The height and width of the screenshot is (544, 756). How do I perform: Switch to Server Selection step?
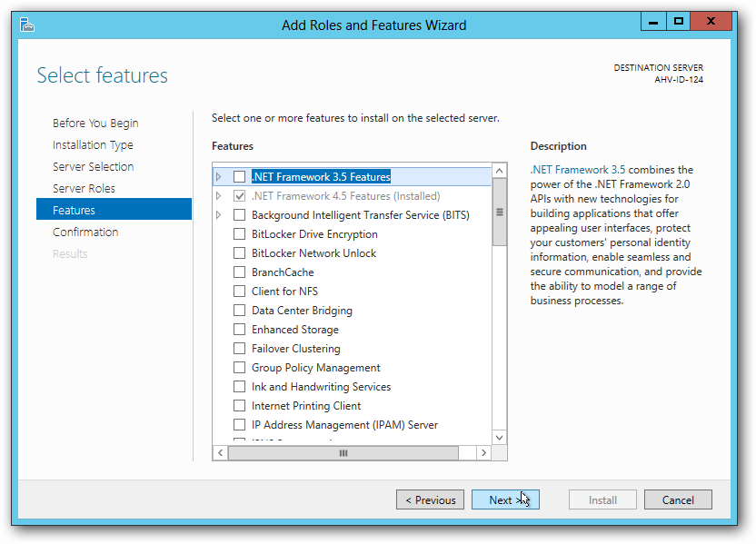coord(93,167)
